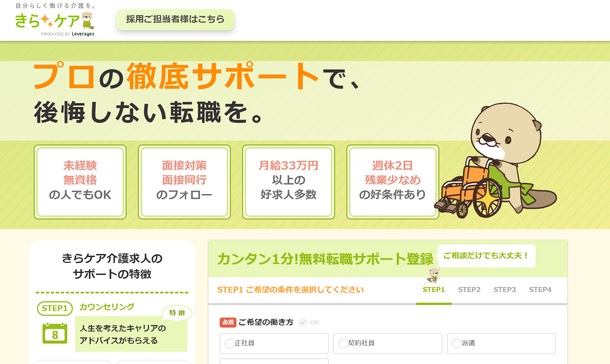Click the green STEP1 pill in sidebar

[x=55, y=308]
